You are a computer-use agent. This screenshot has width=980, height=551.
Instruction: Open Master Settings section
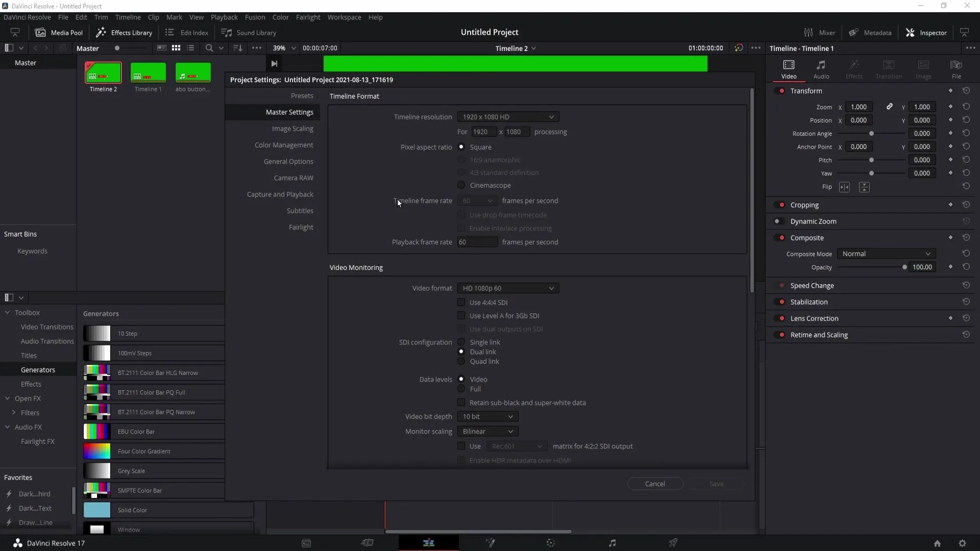tap(289, 112)
